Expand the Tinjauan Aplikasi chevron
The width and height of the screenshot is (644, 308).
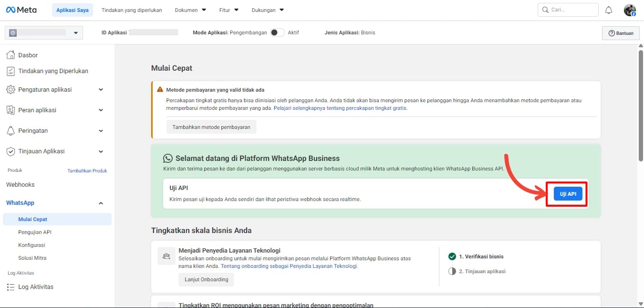click(x=101, y=151)
